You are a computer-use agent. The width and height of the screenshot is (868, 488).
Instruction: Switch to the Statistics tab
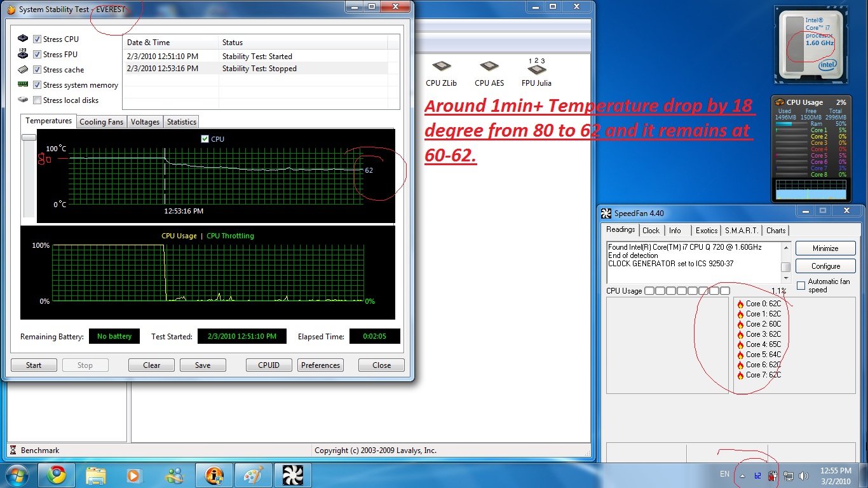182,121
